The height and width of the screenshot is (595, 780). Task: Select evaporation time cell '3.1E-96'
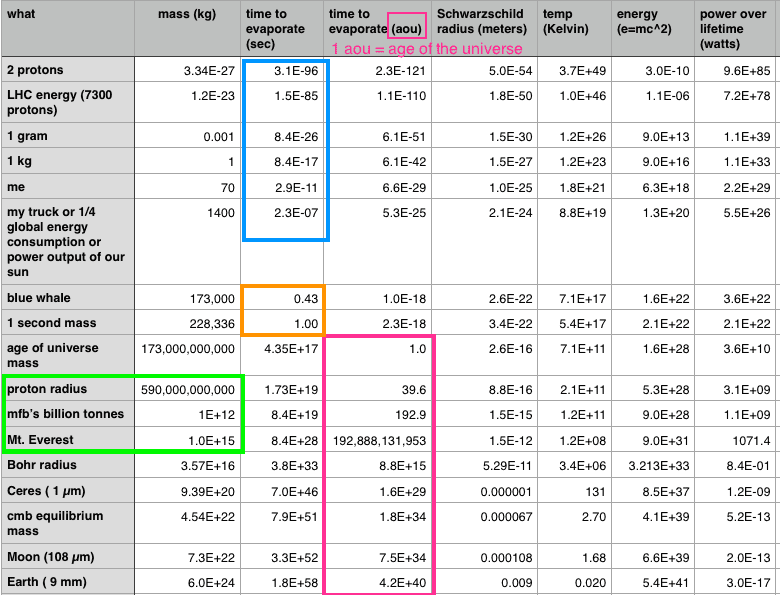coord(282,70)
